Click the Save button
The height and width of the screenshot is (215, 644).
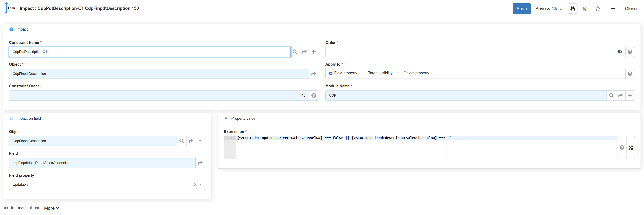tap(521, 8)
